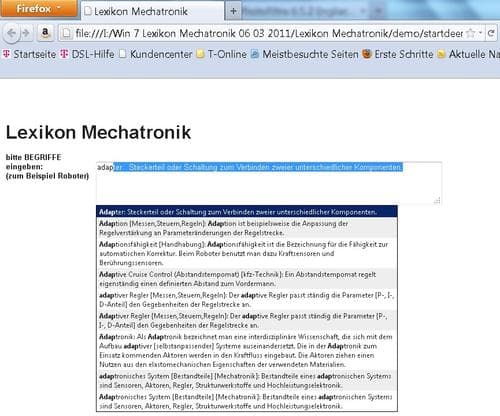Click into the BEGRIFFE search text area

click(x=269, y=183)
